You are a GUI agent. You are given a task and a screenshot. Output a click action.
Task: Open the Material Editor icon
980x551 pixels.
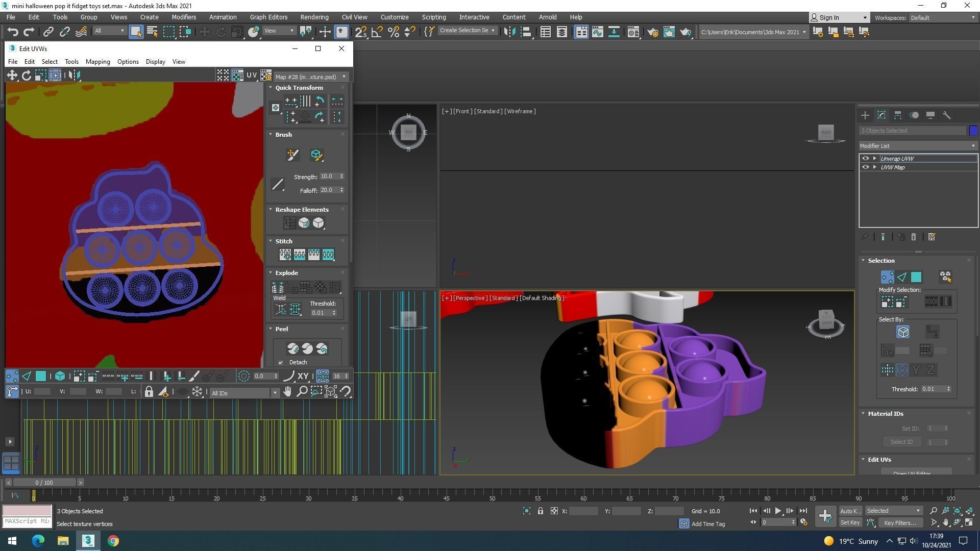[633, 32]
